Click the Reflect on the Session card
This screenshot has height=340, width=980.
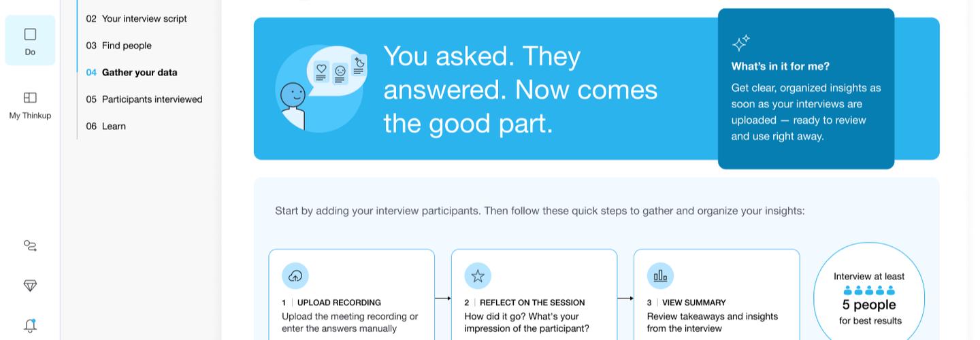[534, 299]
